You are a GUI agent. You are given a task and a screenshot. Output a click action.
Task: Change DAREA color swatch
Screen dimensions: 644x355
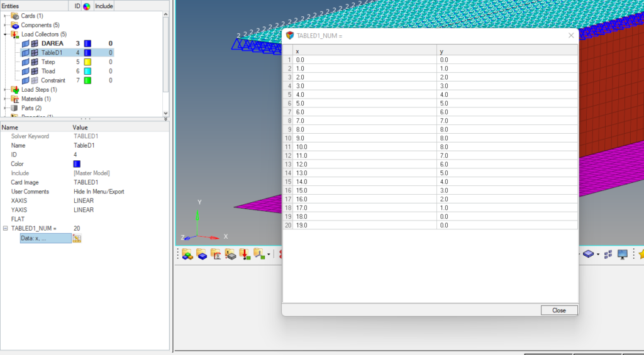[x=87, y=43]
